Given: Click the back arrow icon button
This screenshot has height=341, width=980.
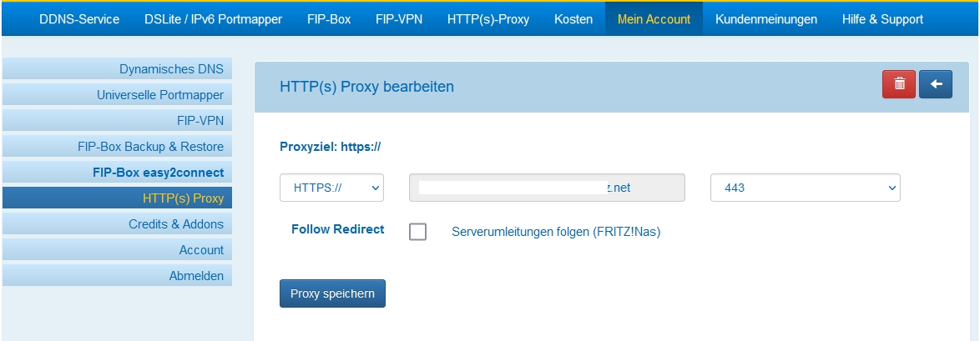Looking at the screenshot, I should tap(936, 84).
